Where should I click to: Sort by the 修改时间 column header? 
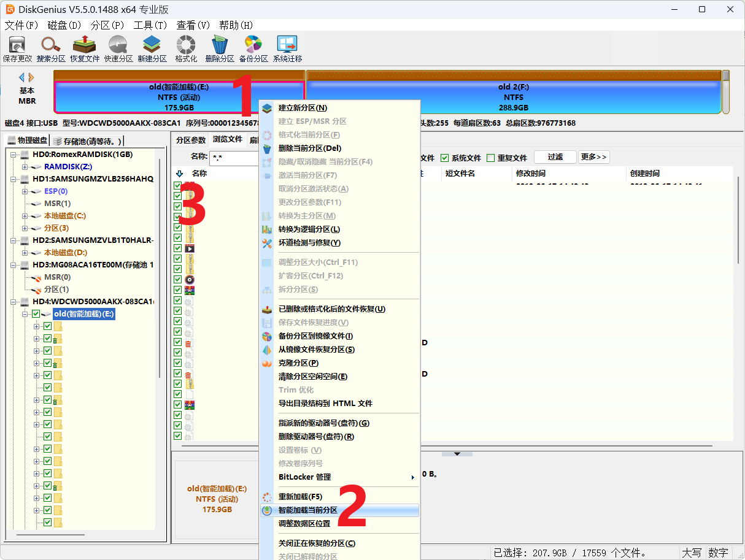pos(569,174)
